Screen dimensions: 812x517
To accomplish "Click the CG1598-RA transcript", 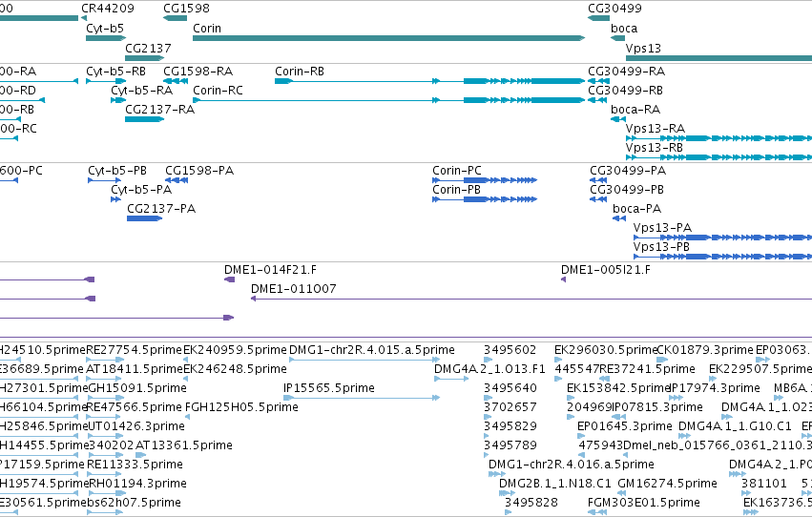I will point(175,81).
